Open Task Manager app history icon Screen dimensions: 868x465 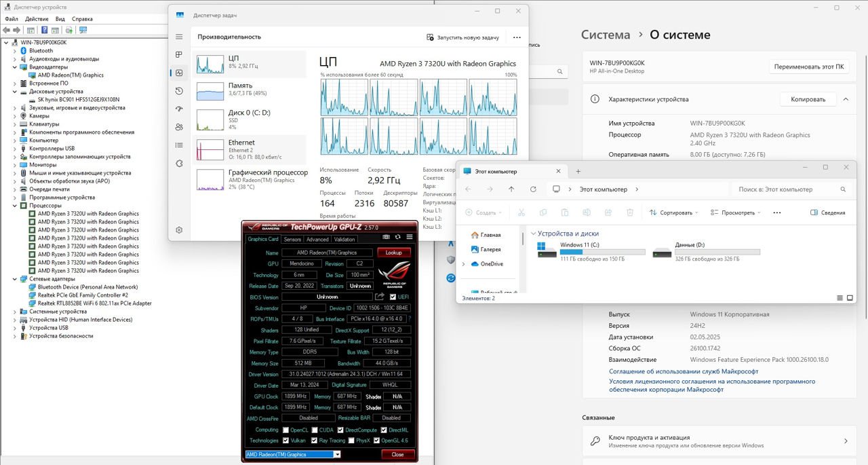(179, 91)
